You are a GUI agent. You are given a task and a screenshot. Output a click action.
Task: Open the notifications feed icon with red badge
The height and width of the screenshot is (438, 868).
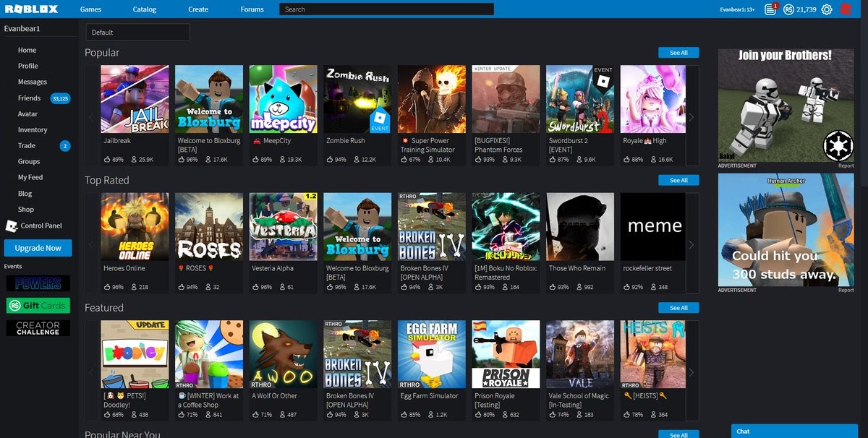point(771,9)
